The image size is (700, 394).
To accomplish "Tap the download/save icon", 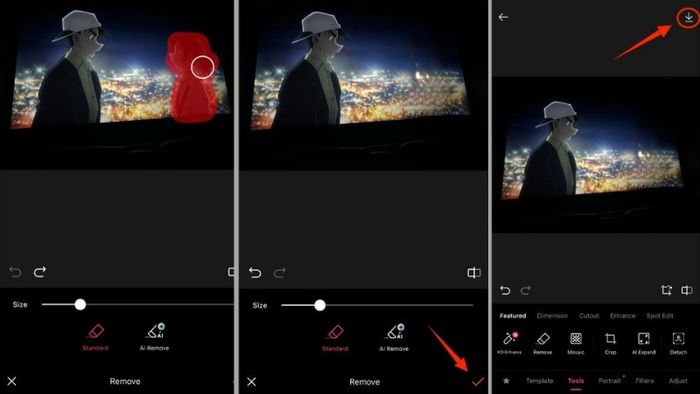I will click(x=688, y=18).
